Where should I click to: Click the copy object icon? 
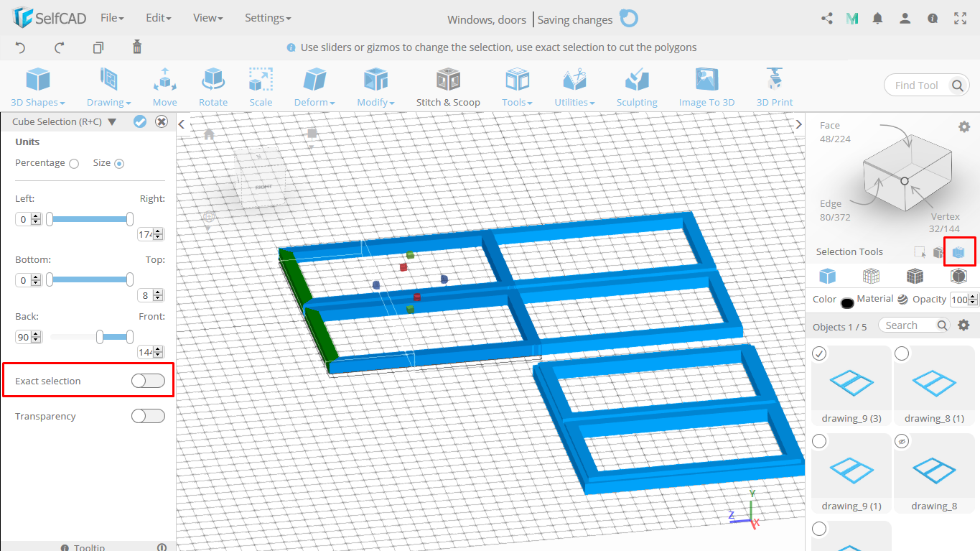[x=98, y=48]
